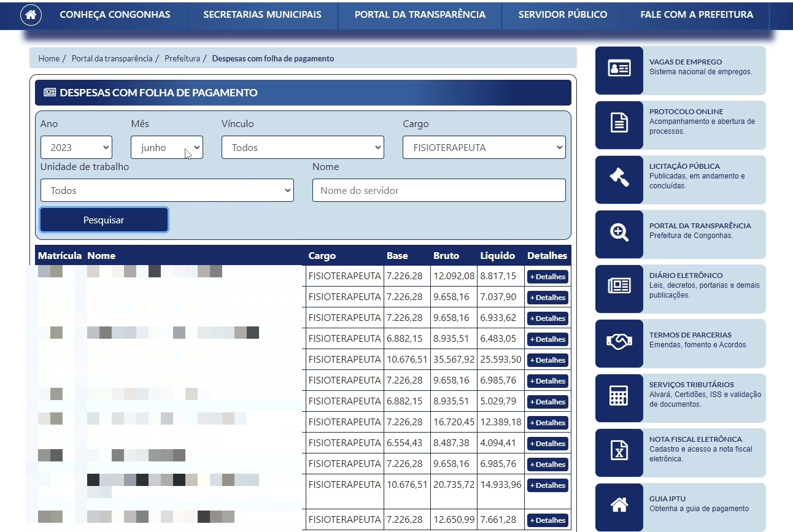
Task: Open the Cargo dropdown showing FISIOTERAPEUTA
Action: (484, 147)
